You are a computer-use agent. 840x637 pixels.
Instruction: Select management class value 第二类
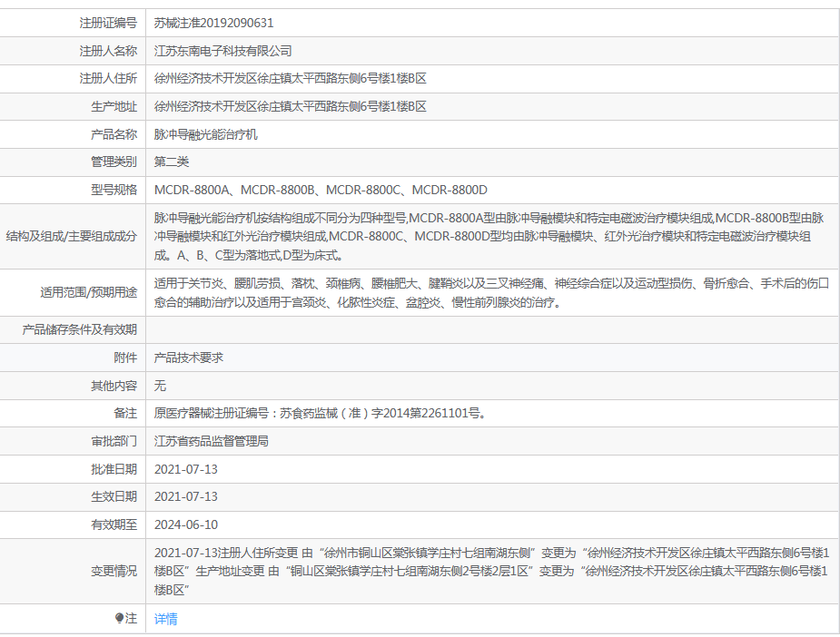point(172,162)
